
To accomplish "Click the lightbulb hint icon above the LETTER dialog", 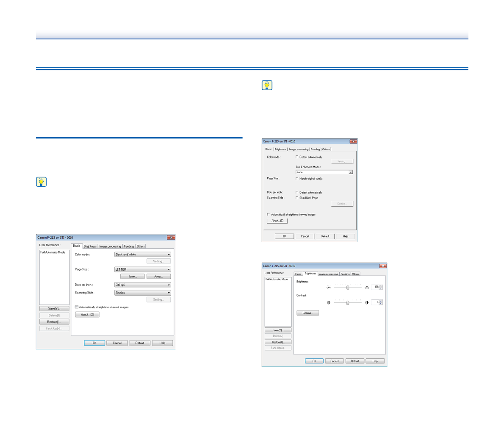I will pos(41,182).
